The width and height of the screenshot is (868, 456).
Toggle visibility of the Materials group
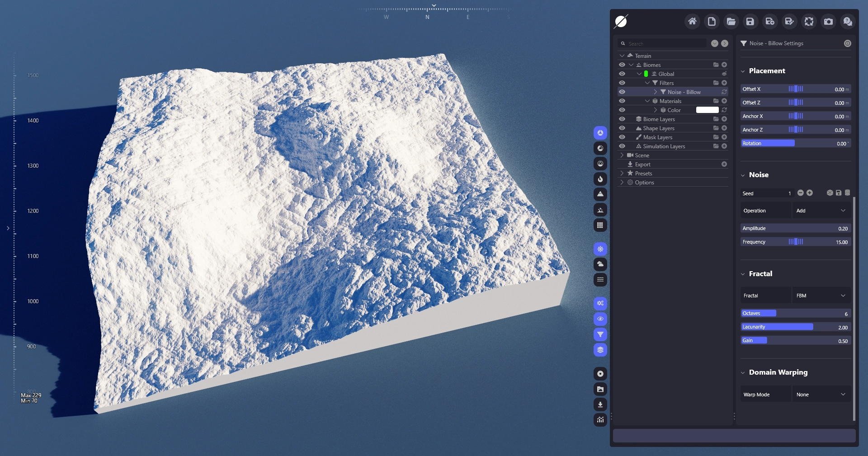(x=622, y=101)
